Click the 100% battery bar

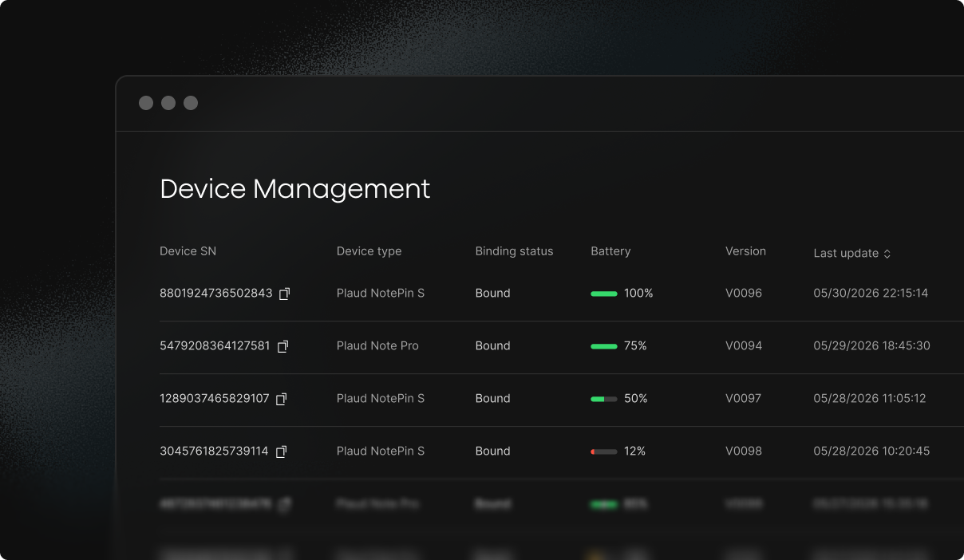tap(604, 294)
